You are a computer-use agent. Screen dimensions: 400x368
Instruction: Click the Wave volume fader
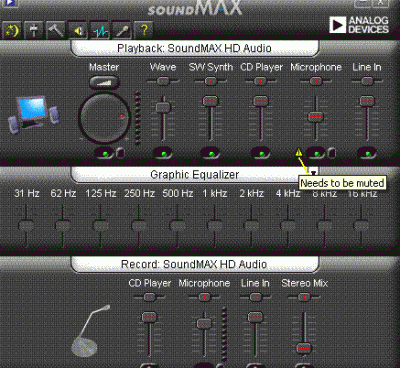(x=163, y=107)
